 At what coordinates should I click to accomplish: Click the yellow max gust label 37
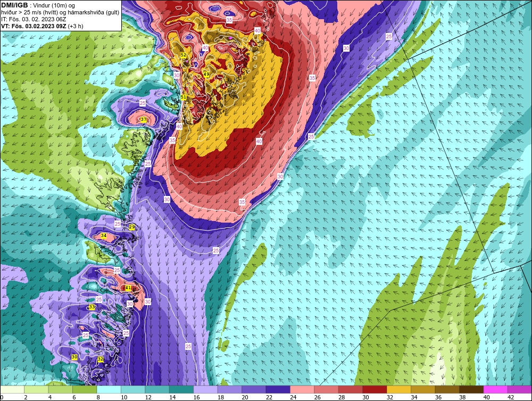coord(144,119)
